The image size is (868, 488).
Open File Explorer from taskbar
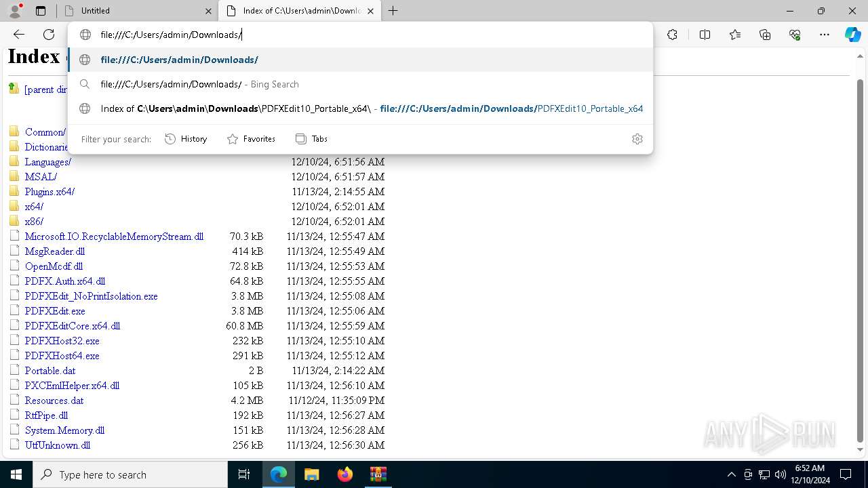(311, 474)
